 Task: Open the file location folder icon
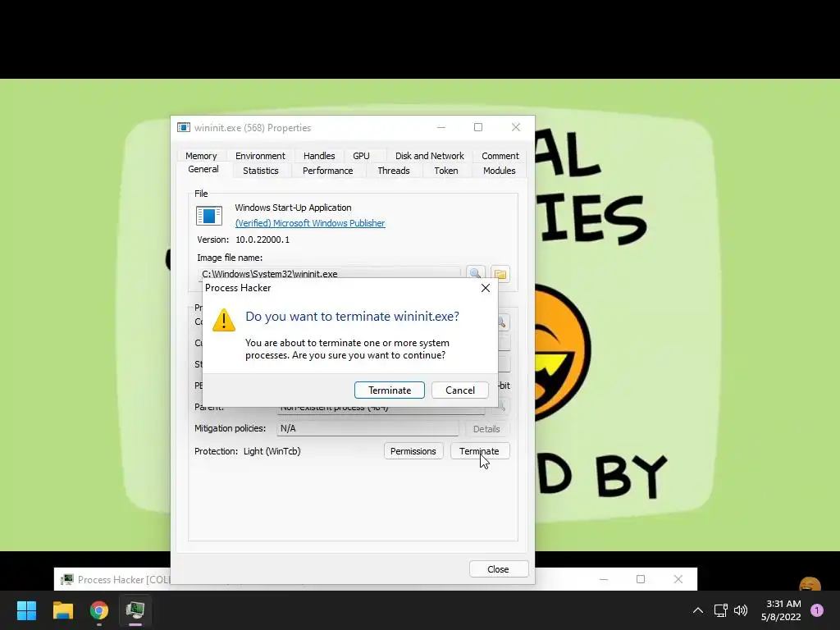[x=500, y=274]
